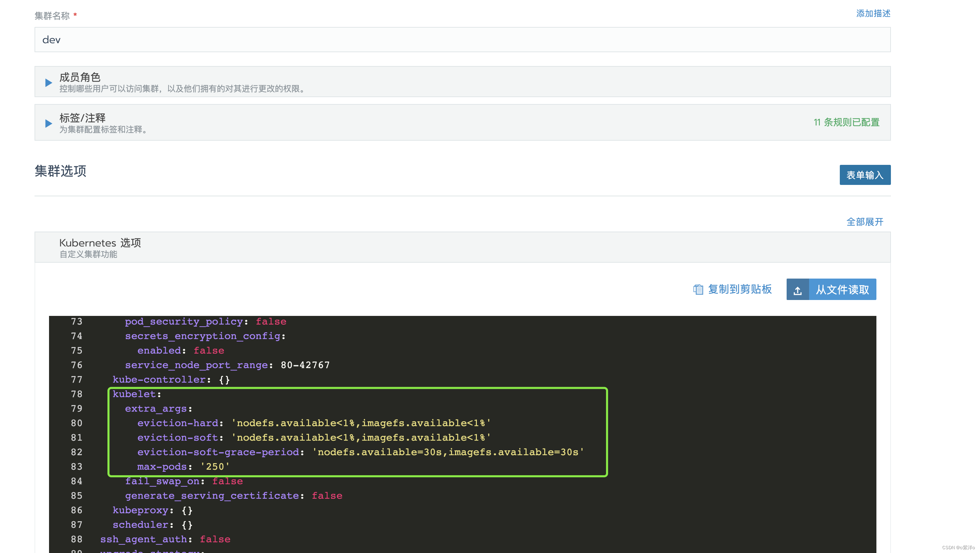Click the secrets_encryption_config line
This screenshot has height=553, width=980.
tap(205, 336)
